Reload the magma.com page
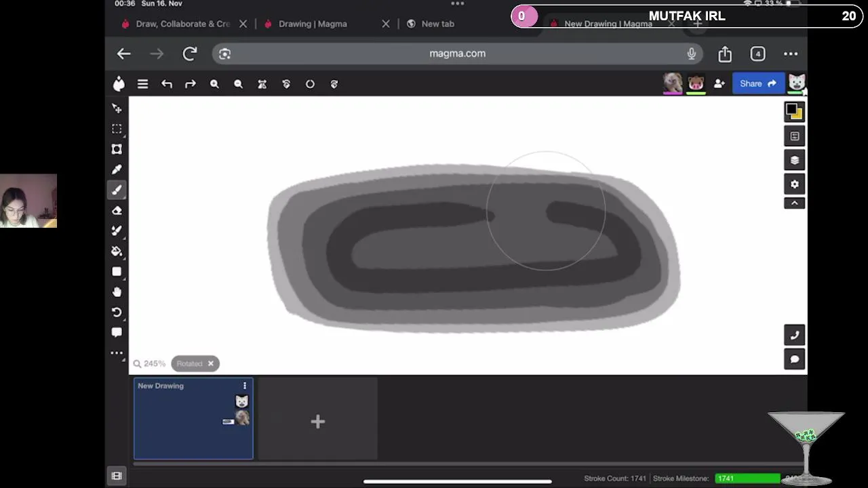Viewport: 868px width, 488px height. 190,54
